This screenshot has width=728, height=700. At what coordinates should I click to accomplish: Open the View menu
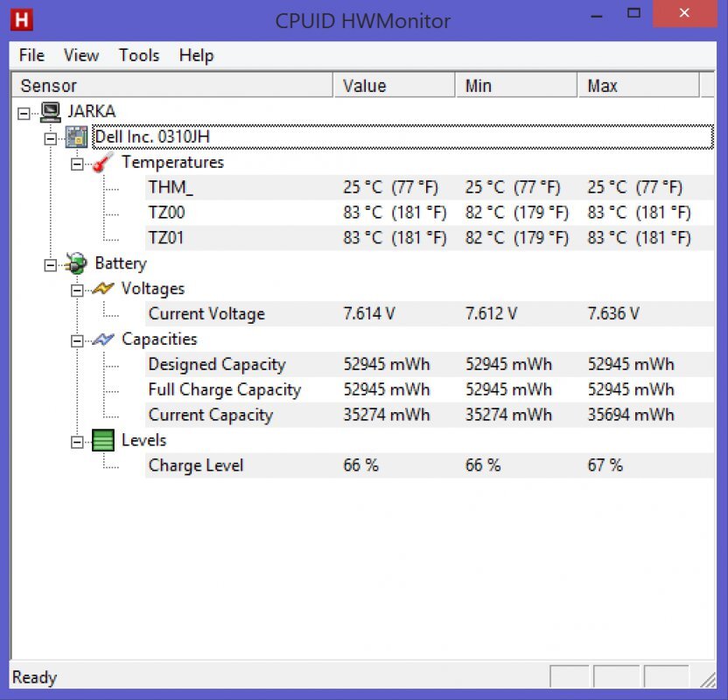click(80, 55)
